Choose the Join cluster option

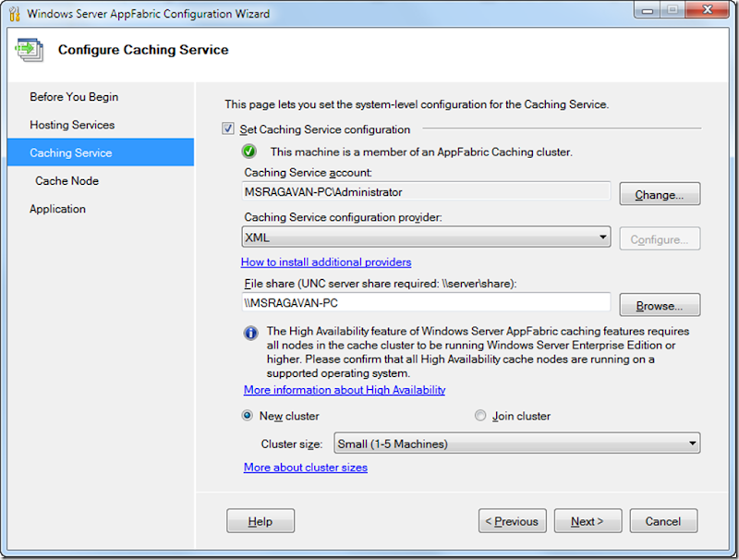click(x=480, y=416)
